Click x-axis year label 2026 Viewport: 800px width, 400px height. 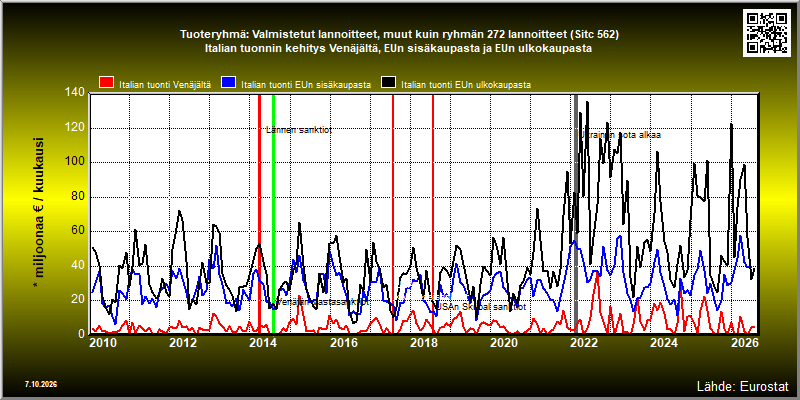tap(744, 343)
